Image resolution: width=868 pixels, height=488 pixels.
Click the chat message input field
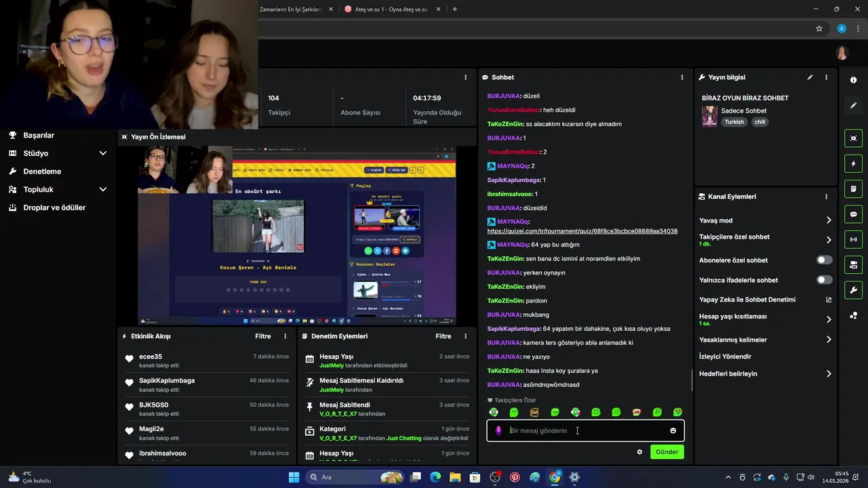585,430
